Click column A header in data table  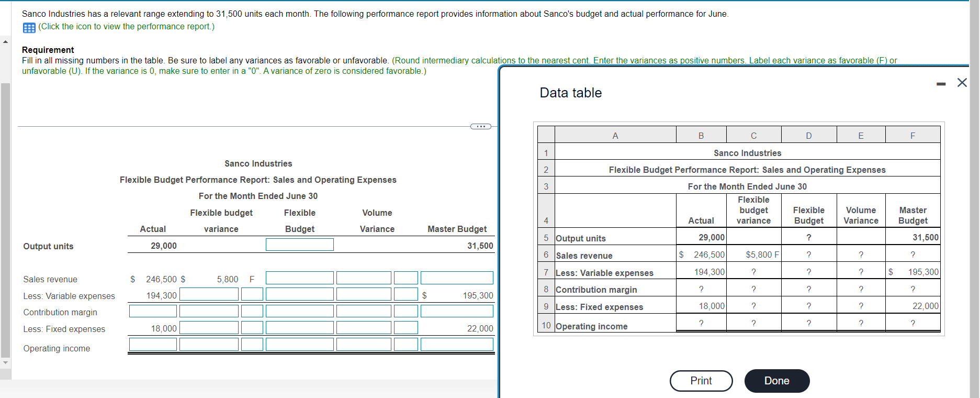(615, 135)
